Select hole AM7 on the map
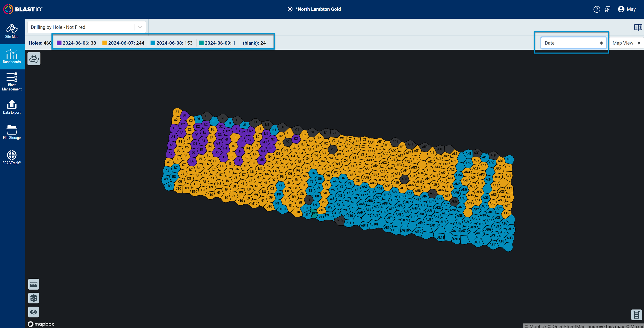The height and width of the screenshot is (328, 644). 454,201
